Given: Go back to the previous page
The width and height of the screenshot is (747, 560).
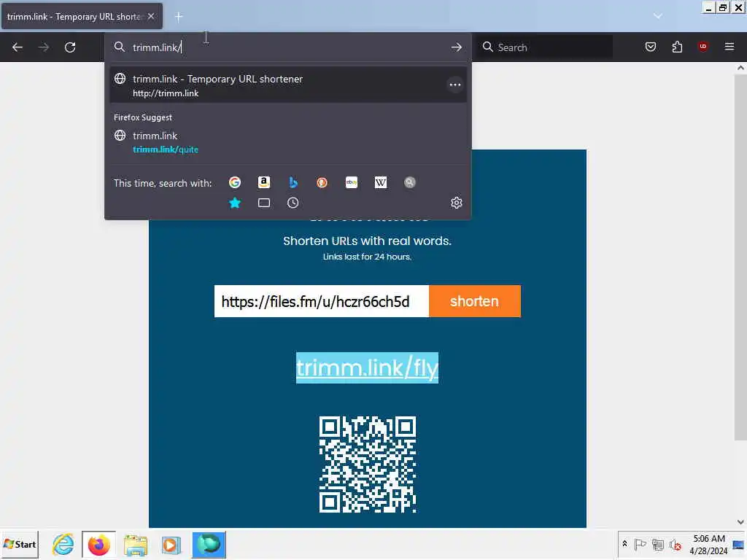Looking at the screenshot, I should pos(18,47).
